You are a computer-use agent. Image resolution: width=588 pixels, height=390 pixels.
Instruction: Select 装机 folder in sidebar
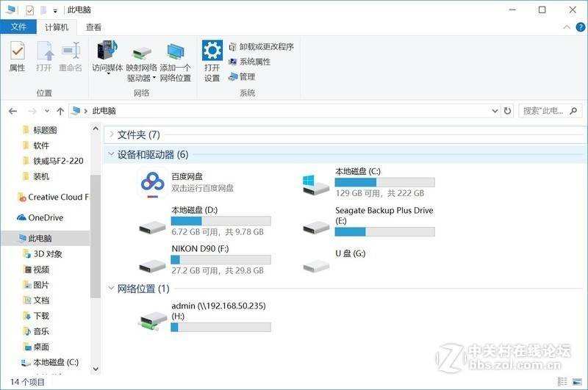(x=36, y=176)
